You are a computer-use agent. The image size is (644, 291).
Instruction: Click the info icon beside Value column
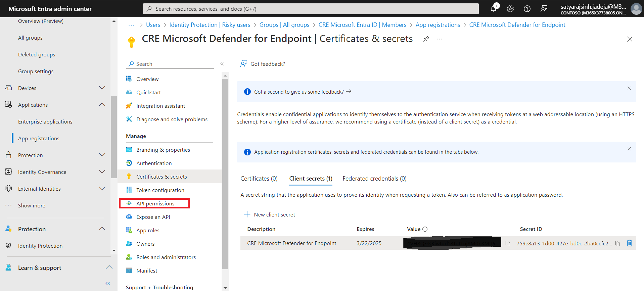click(x=425, y=229)
